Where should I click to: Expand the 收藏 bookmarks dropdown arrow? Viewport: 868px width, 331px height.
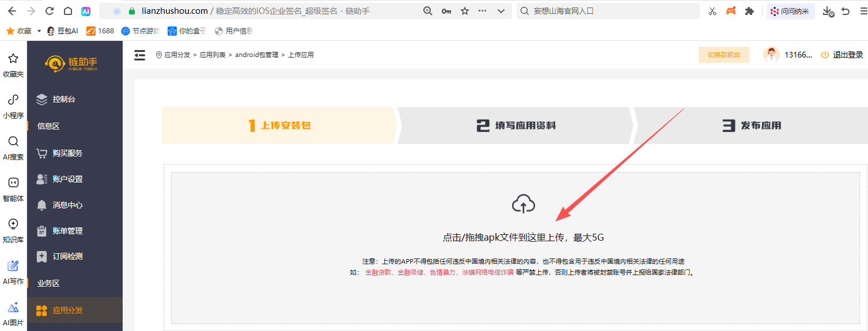click(39, 31)
